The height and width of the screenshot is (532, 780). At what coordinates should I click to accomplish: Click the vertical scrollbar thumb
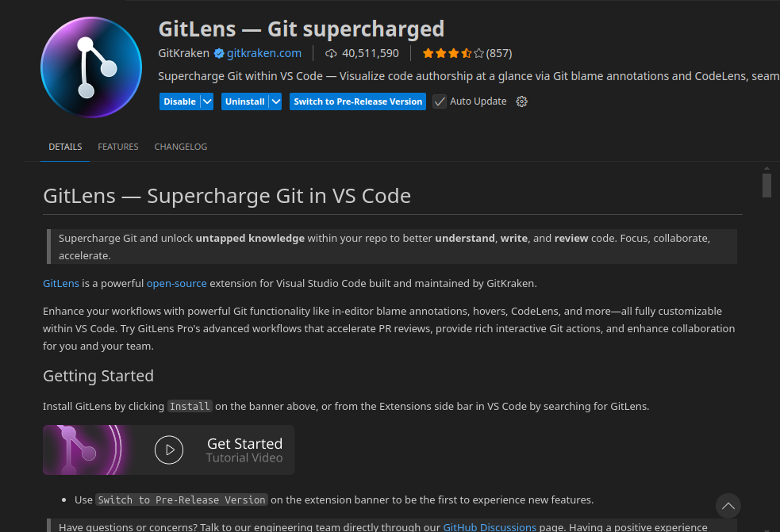click(767, 185)
